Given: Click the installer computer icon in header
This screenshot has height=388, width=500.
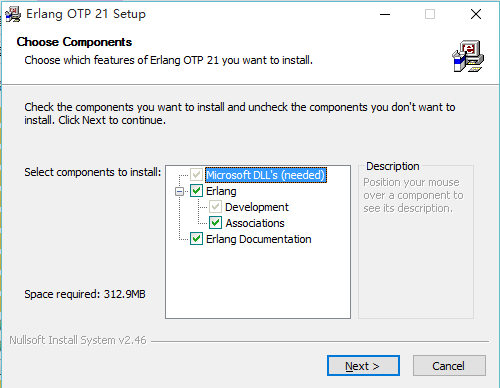Looking at the screenshot, I should tap(468, 56).
